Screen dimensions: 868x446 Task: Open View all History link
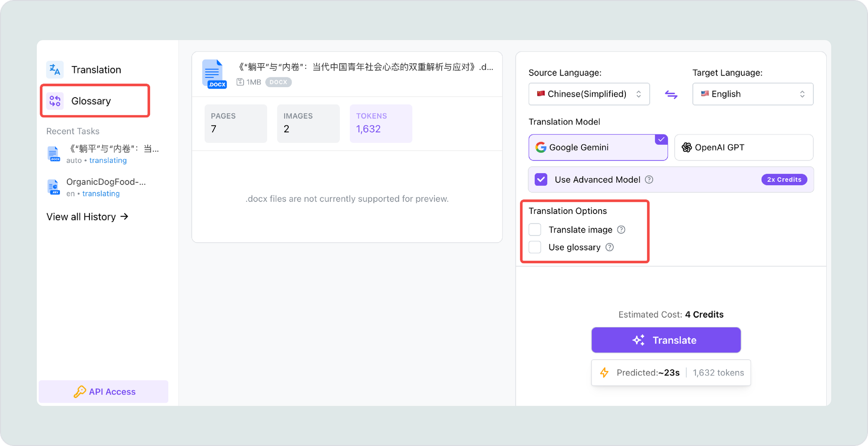pyautogui.click(x=87, y=217)
